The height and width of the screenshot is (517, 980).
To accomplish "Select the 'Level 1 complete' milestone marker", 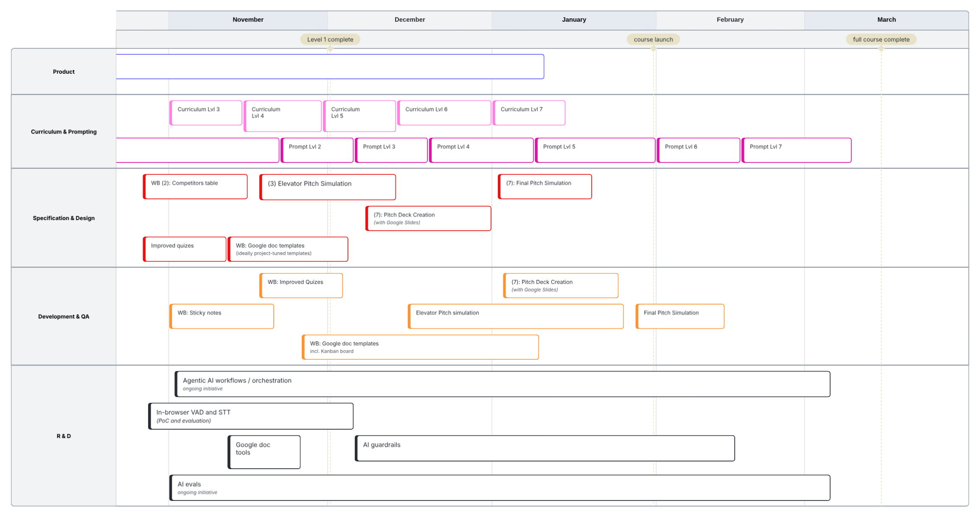I will click(x=330, y=39).
